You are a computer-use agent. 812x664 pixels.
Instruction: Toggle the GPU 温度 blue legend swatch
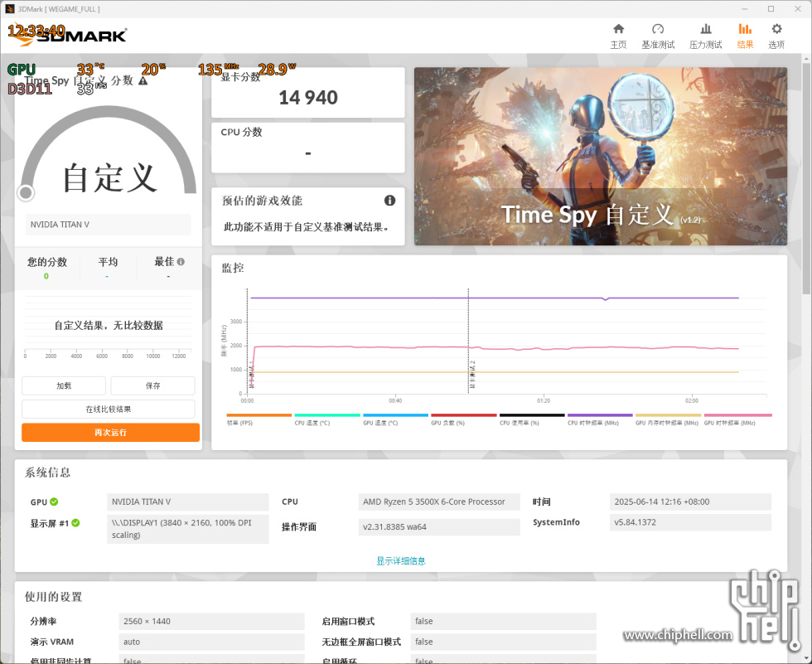[396, 415]
